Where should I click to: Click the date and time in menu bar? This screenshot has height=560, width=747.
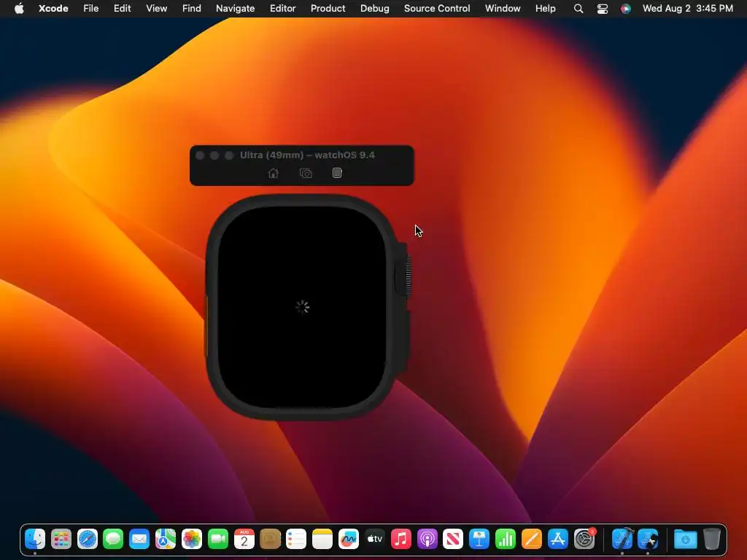687,9
